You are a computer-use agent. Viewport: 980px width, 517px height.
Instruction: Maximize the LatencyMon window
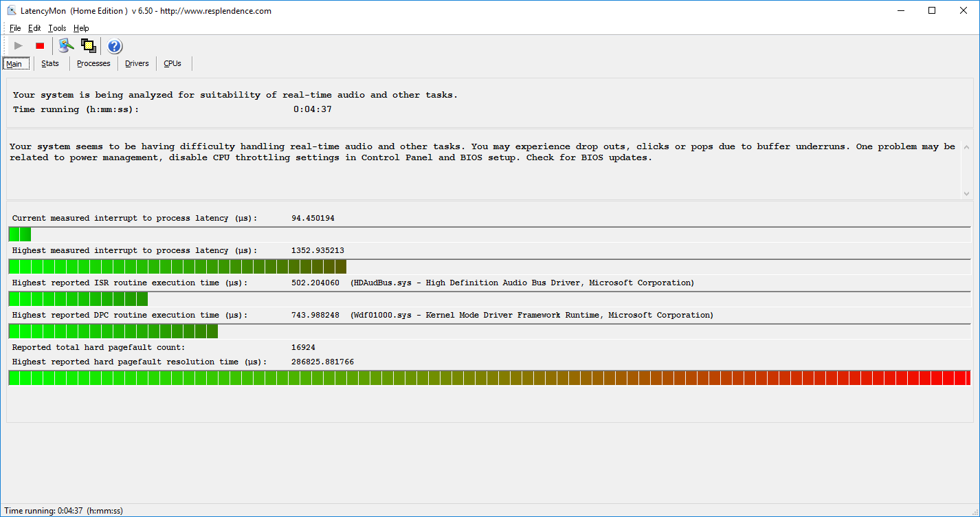click(x=932, y=10)
